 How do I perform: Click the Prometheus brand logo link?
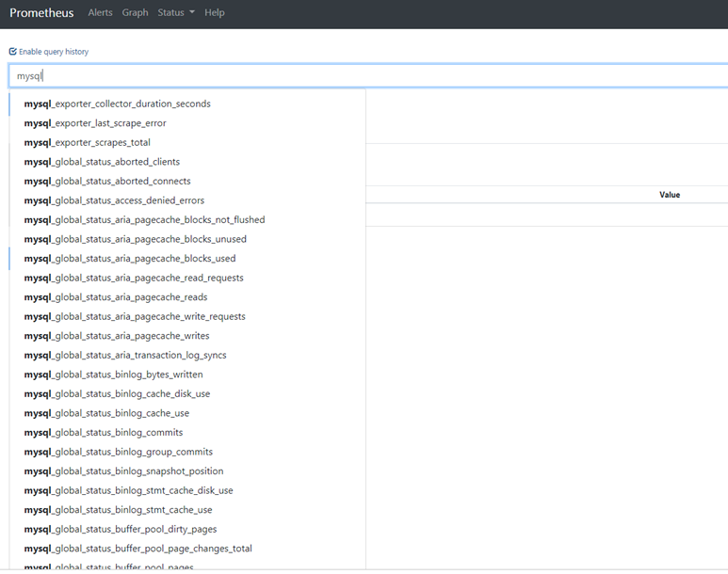pyautogui.click(x=41, y=13)
